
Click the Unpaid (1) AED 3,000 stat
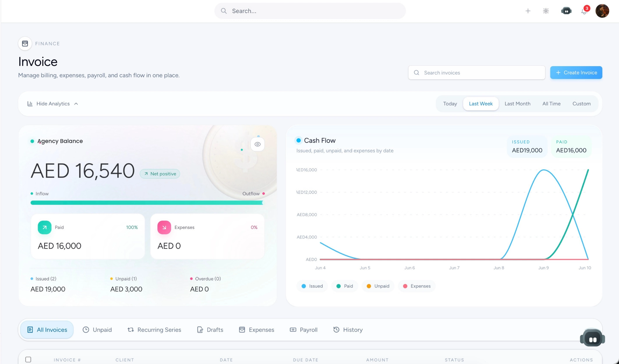[126, 284]
